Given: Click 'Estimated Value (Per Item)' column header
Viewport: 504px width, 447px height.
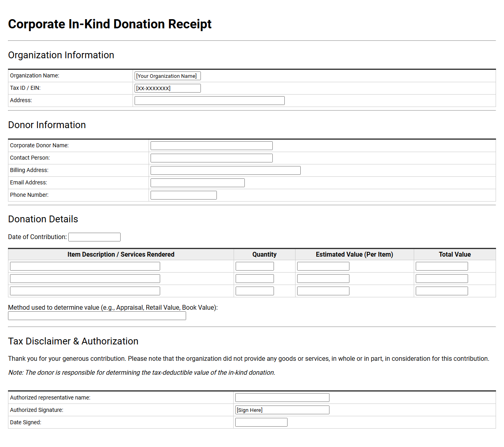Looking at the screenshot, I should 355,255.
